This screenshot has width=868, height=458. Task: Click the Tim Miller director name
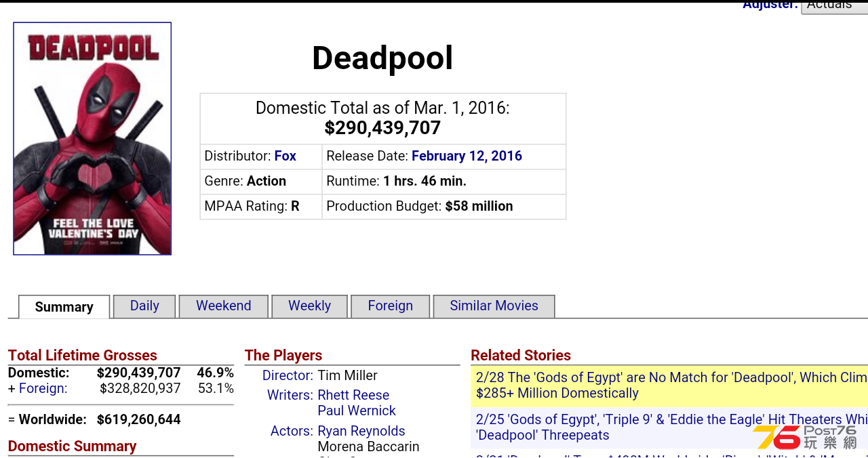point(348,375)
